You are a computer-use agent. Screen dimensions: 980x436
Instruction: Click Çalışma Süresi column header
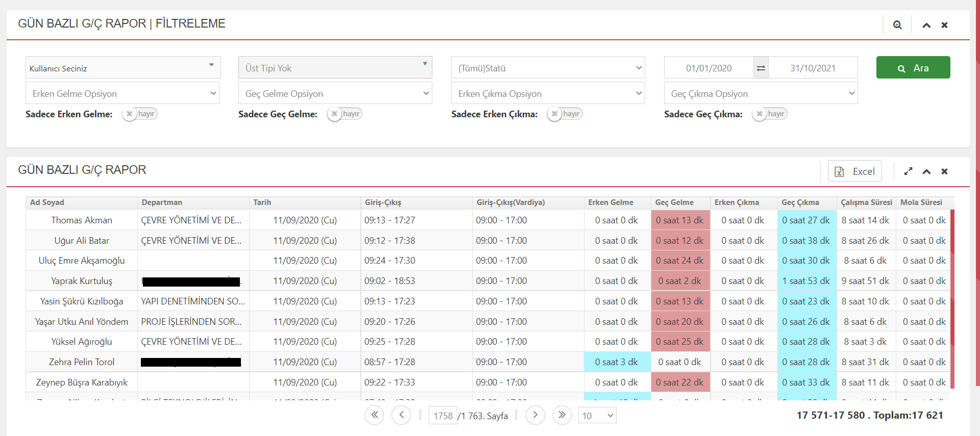click(867, 202)
